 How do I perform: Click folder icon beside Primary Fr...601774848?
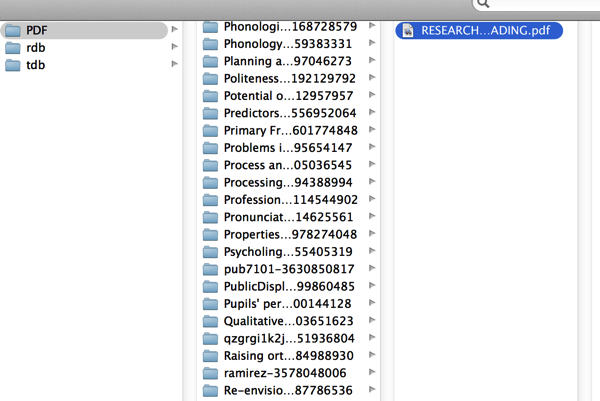(210, 131)
